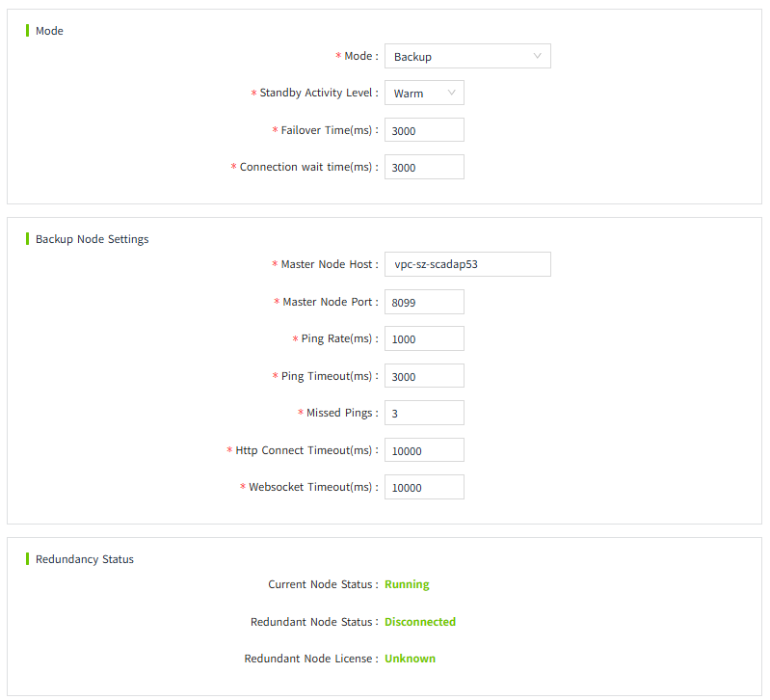Click the Disconnected redundant node status
The height and width of the screenshot is (700, 770).
(420, 622)
